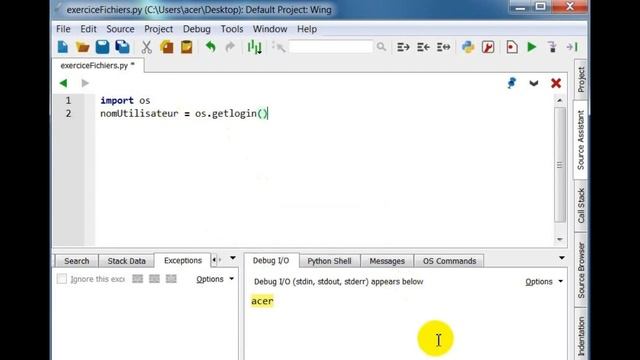Close the editor with the red X
The width and height of the screenshot is (640, 360).
click(x=556, y=83)
